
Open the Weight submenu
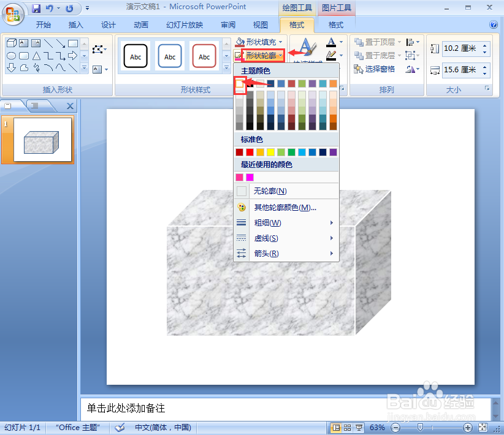[286, 222]
